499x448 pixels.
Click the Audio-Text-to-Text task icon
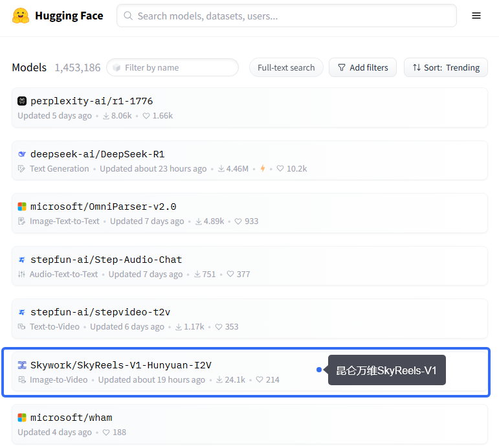[21, 274]
